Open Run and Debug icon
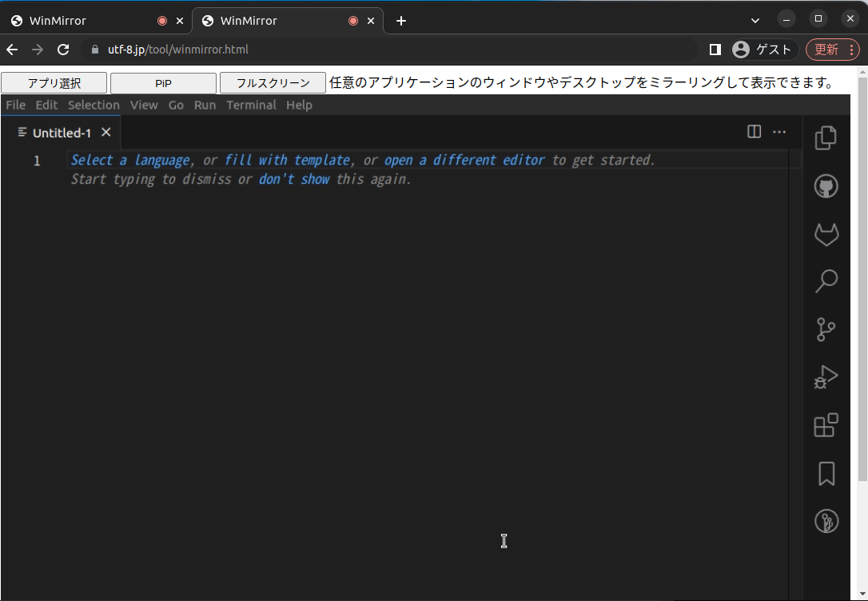 click(826, 377)
